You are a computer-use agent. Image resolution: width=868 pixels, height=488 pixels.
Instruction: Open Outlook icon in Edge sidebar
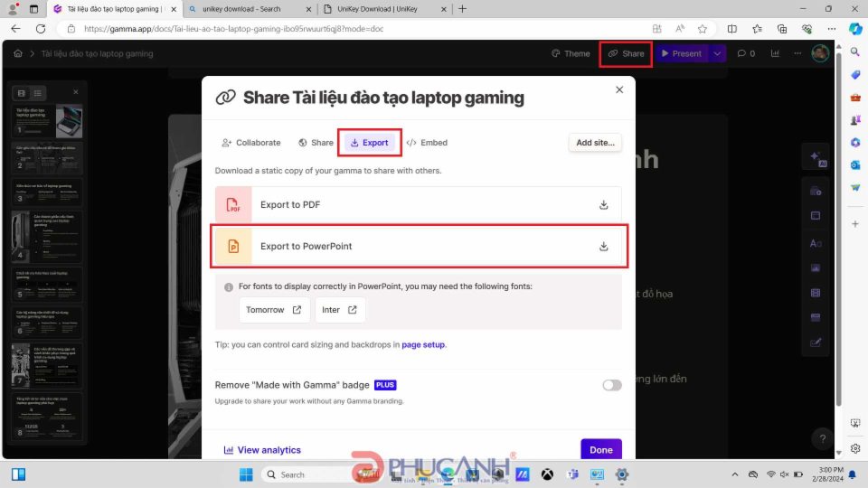[855, 164]
